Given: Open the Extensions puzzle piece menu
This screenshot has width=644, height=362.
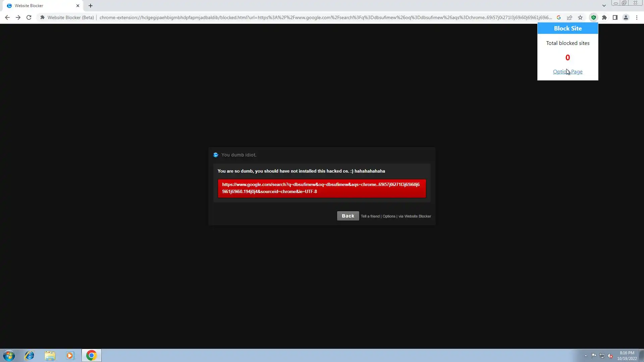Looking at the screenshot, I should pyautogui.click(x=604, y=17).
